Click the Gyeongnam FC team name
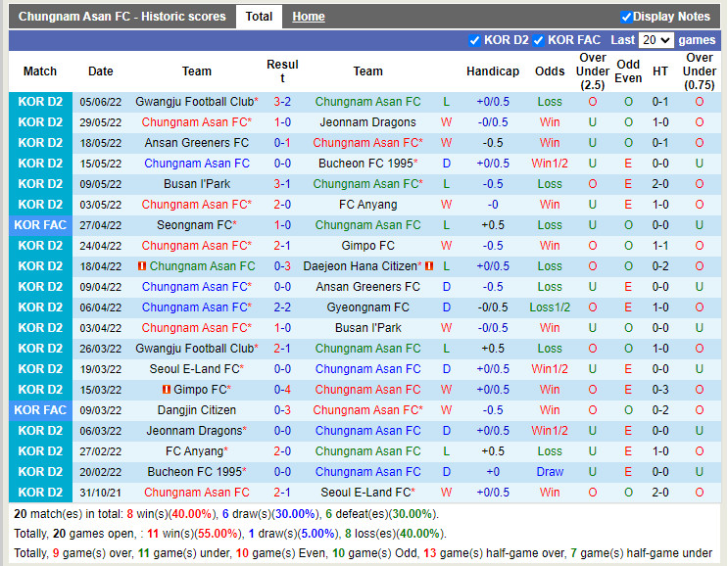Viewport: 728px width, 566px height. pyautogui.click(x=367, y=307)
